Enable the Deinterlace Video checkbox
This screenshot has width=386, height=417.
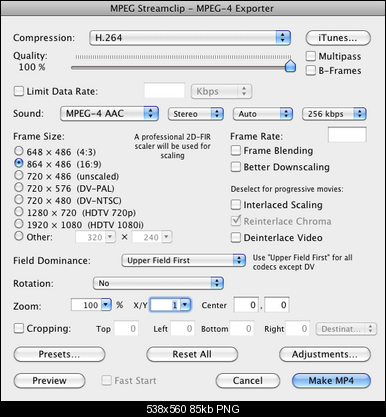[236, 237]
